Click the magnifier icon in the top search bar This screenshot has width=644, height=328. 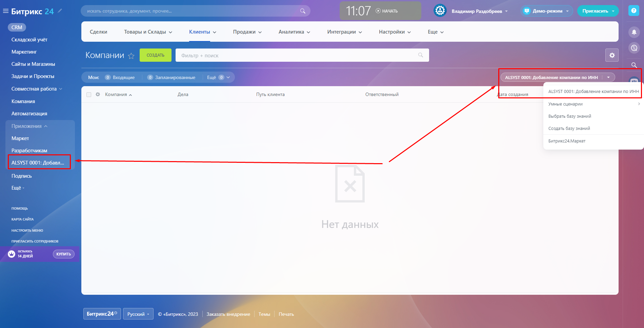(303, 11)
